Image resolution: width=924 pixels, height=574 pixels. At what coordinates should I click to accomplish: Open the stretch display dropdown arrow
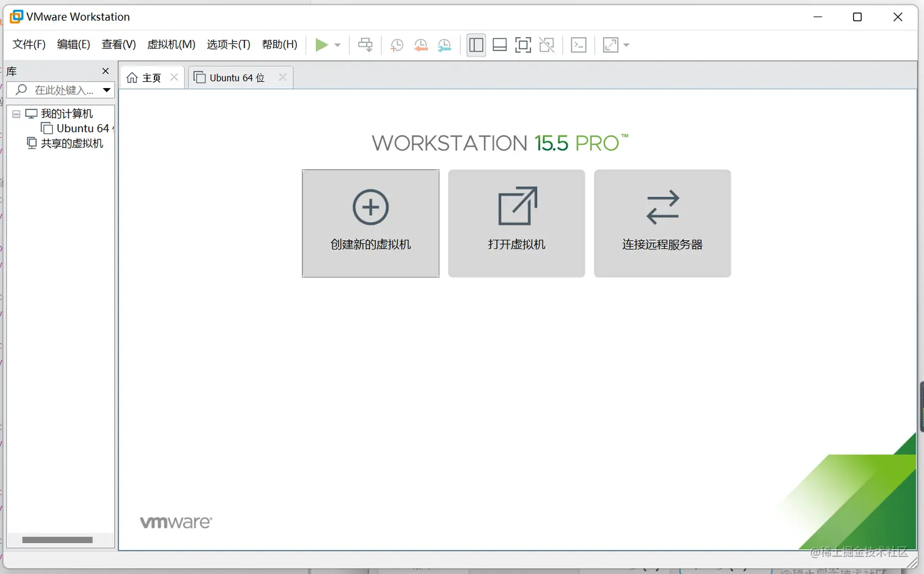click(626, 45)
